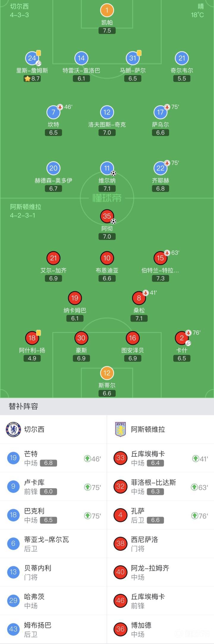
Task: Open Lukaku's number 9 substitute row
Action: coord(53,487)
